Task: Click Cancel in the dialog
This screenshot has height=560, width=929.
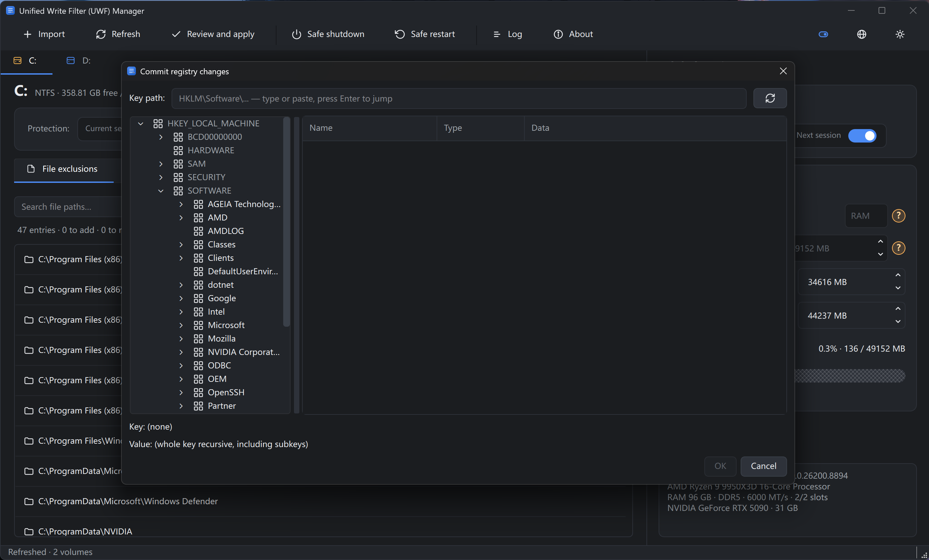Action: (764, 466)
